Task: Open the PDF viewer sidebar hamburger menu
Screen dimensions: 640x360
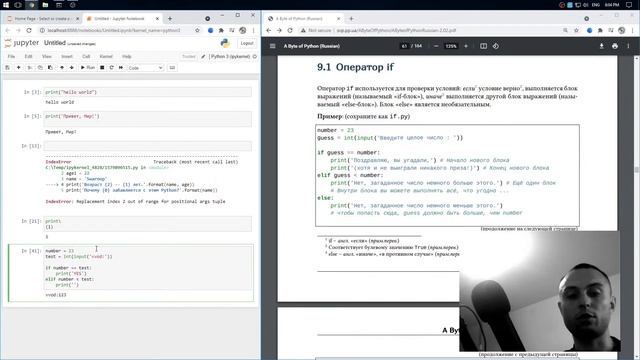Action: [x=272, y=46]
